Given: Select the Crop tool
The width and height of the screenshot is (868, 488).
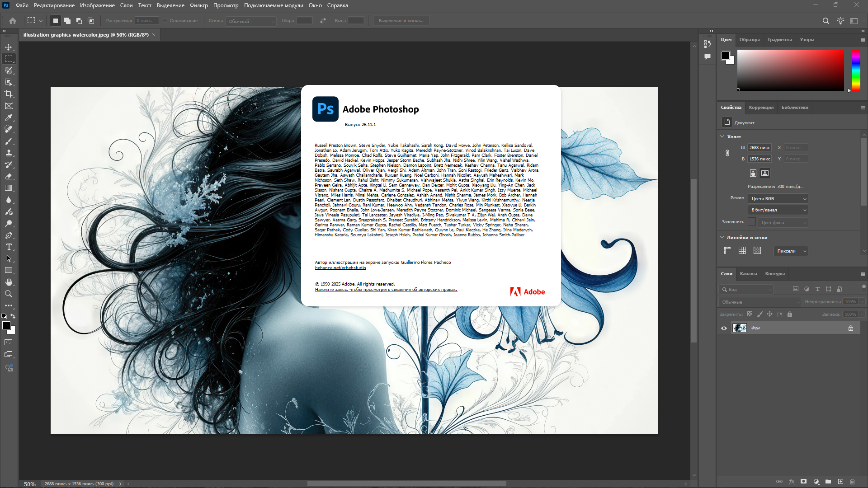Looking at the screenshot, I should coord(9,94).
